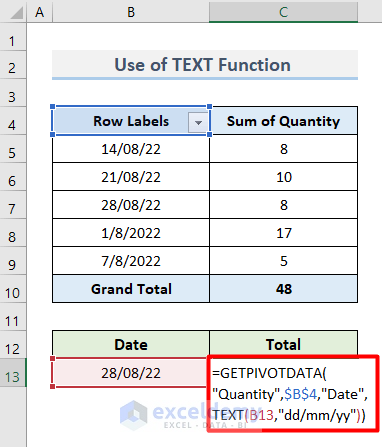Select the grand total value 48

tap(283, 289)
